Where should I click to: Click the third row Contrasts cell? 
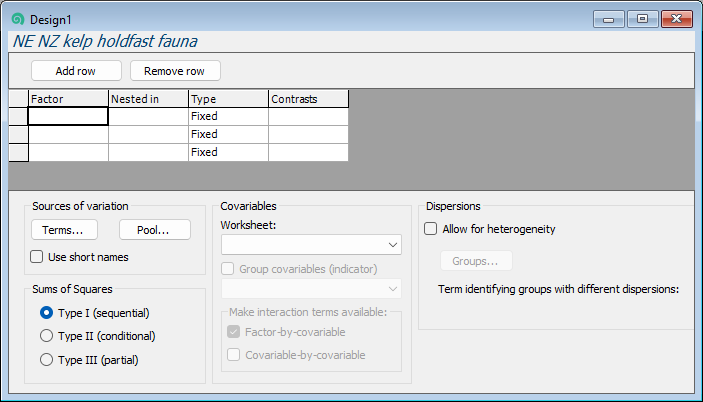click(x=308, y=152)
